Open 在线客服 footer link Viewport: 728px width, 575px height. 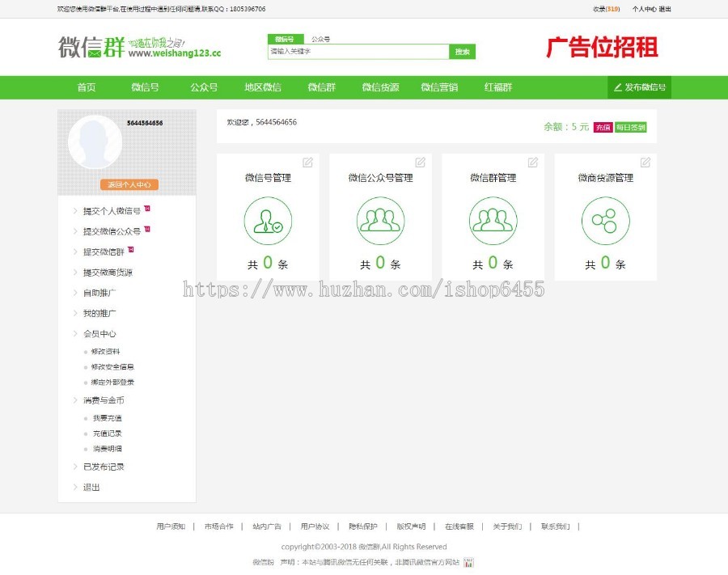click(459, 526)
